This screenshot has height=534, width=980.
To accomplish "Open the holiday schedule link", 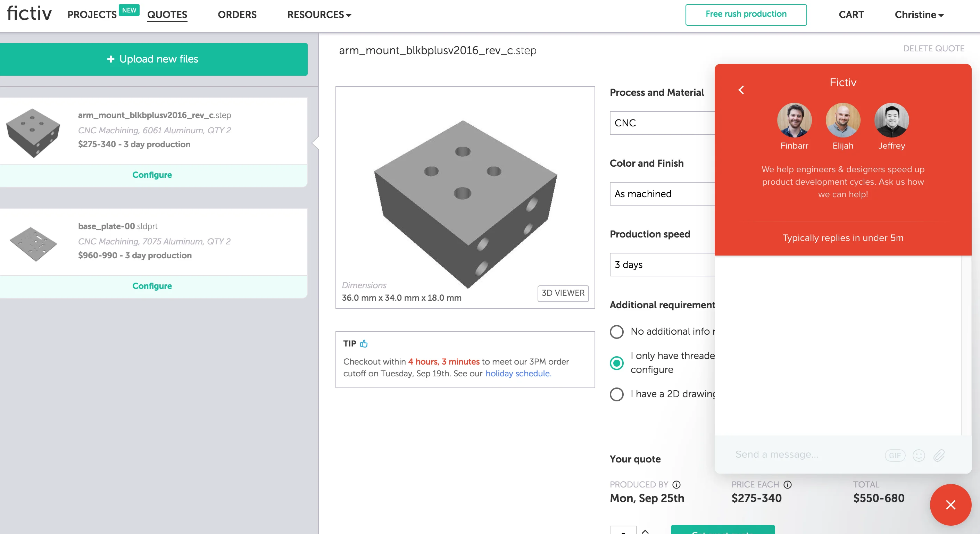I will coord(518,374).
